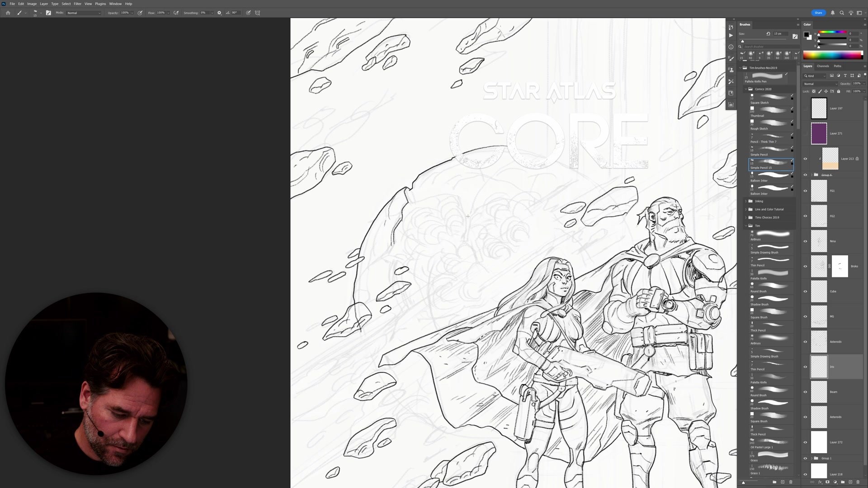Collapse the Comics 2020 brush folder
Viewport: 868px width, 488px height.
click(x=746, y=89)
